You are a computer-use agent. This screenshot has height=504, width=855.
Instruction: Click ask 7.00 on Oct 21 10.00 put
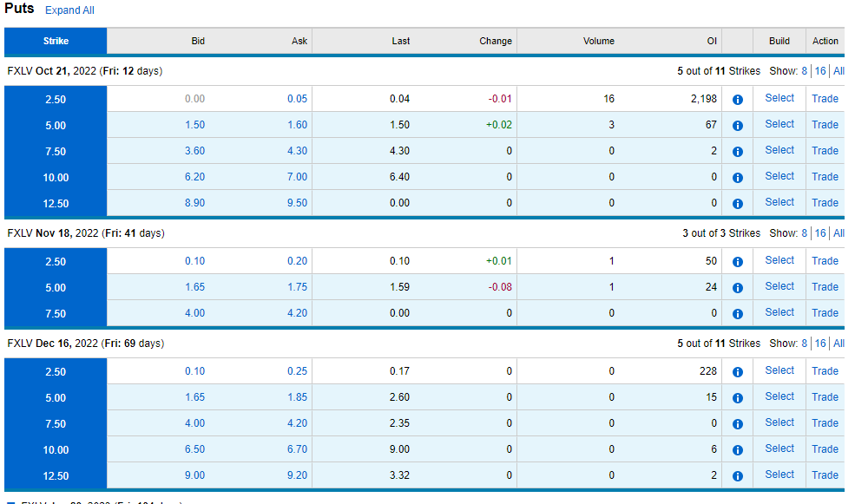click(x=297, y=177)
